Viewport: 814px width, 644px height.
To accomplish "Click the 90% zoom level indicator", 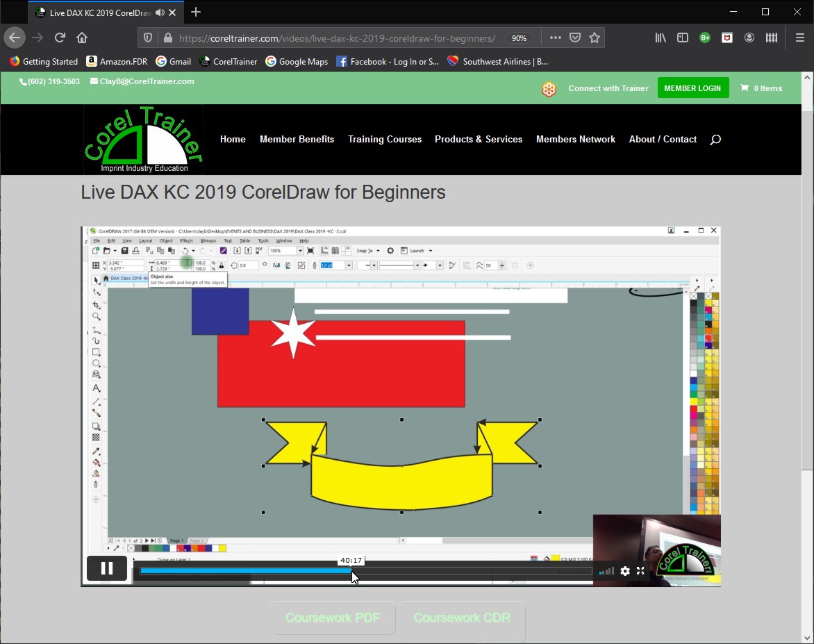I will 519,38.
